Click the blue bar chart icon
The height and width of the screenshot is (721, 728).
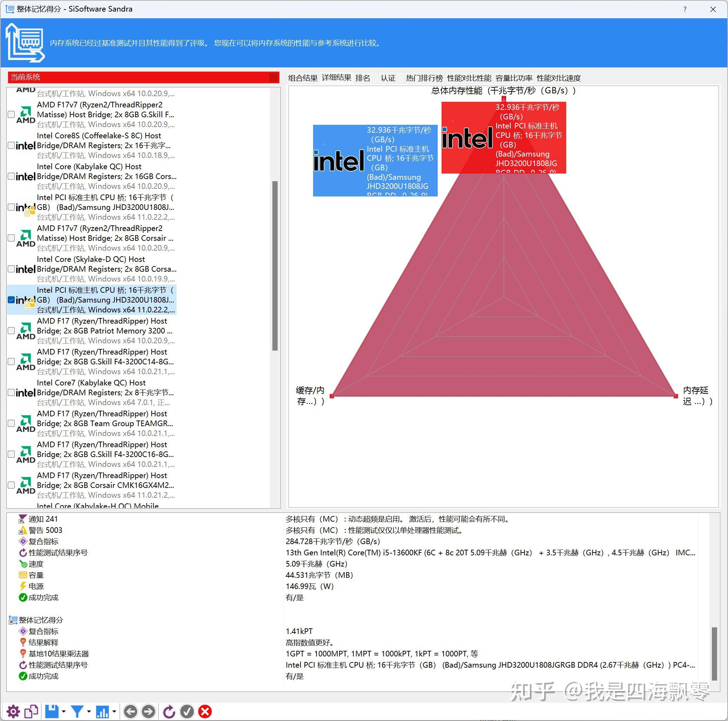[x=102, y=711]
